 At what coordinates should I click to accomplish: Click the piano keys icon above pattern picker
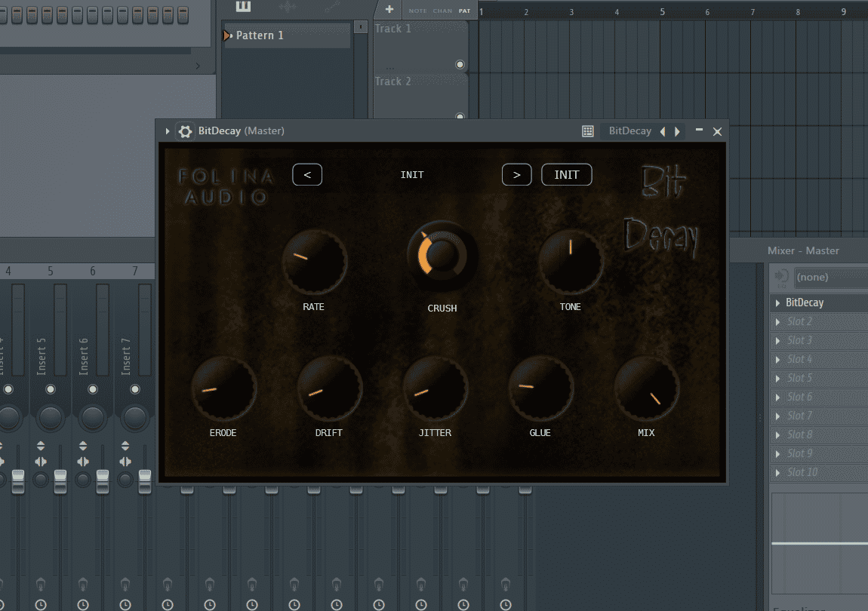click(243, 6)
